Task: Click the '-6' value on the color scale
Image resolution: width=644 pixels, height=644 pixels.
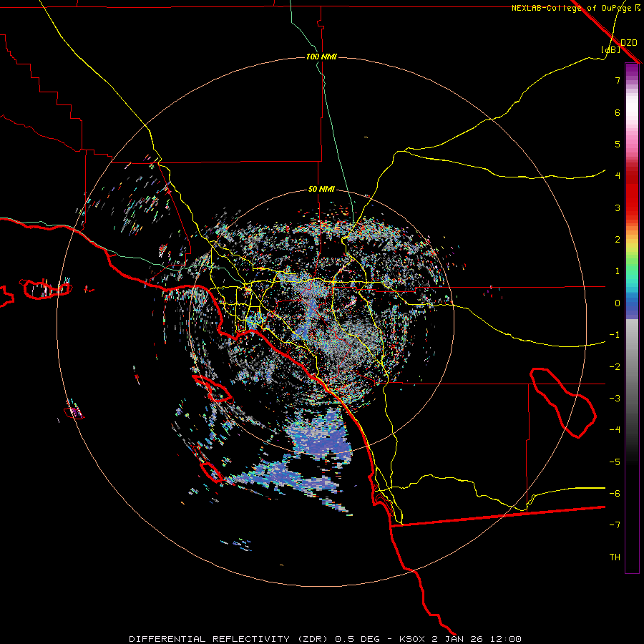Action: pos(615,494)
